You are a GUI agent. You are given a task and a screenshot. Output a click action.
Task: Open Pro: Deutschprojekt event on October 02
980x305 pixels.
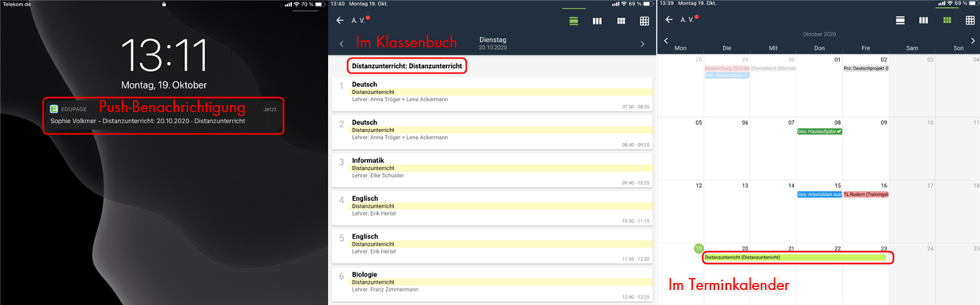[x=865, y=69]
